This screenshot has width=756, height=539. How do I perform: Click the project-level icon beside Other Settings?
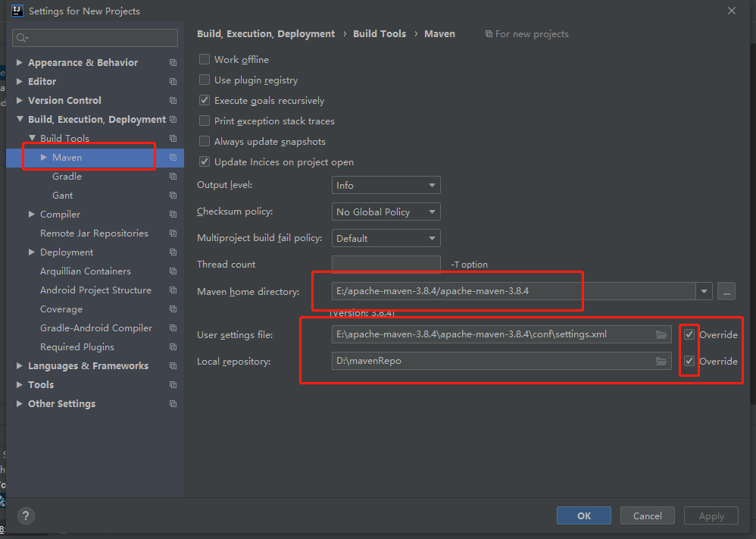pyautogui.click(x=173, y=404)
